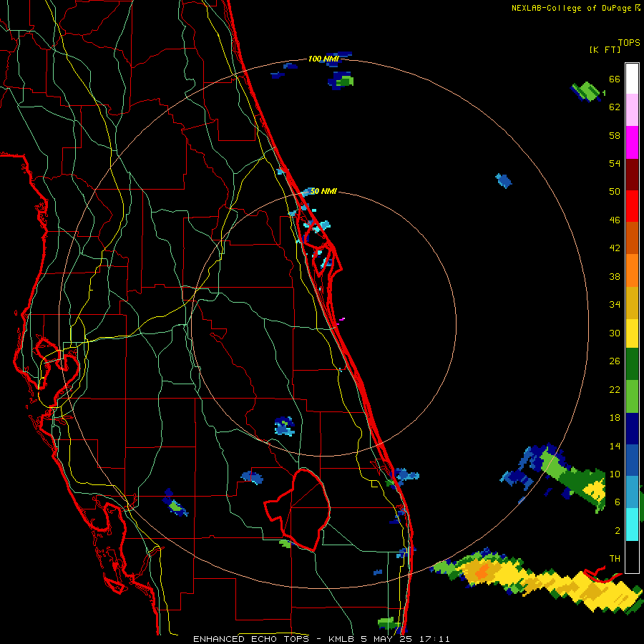Click the 22 scale label
Image resolution: width=644 pixels, height=644 pixels.
pos(615,389)
